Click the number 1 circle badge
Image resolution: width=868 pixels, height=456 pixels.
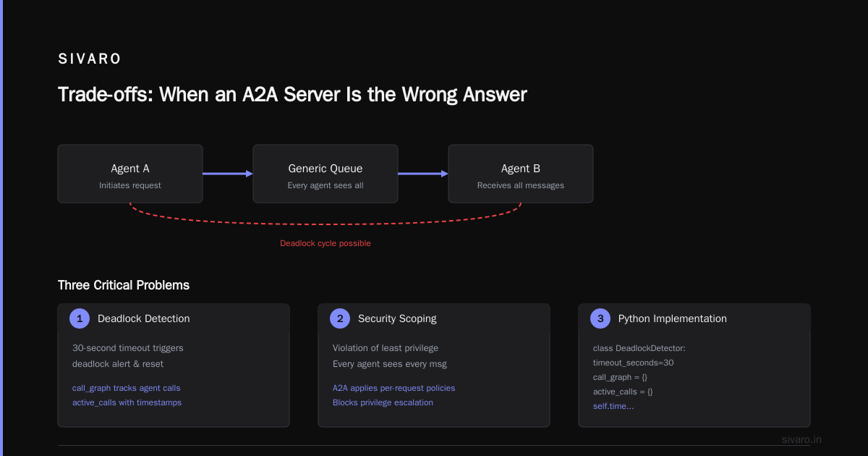(79, 318)
